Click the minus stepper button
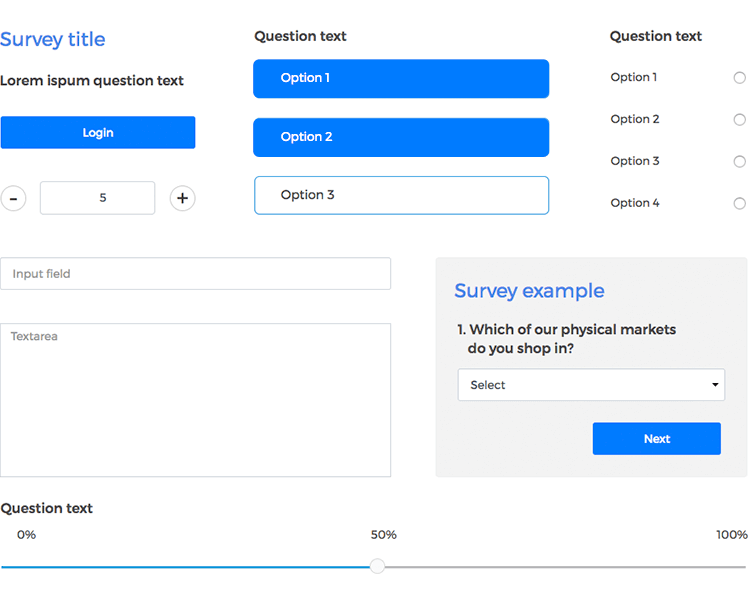 [x=13, y=198]
